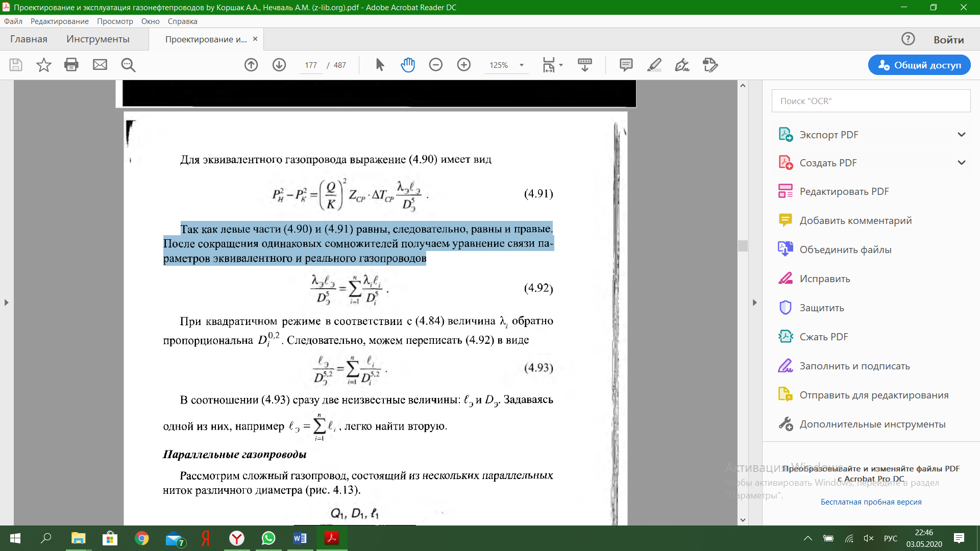Image resolution: width=980 pixels, height=551 pixels.
Task: Zoom in with the plus icon
Action: 464,65
